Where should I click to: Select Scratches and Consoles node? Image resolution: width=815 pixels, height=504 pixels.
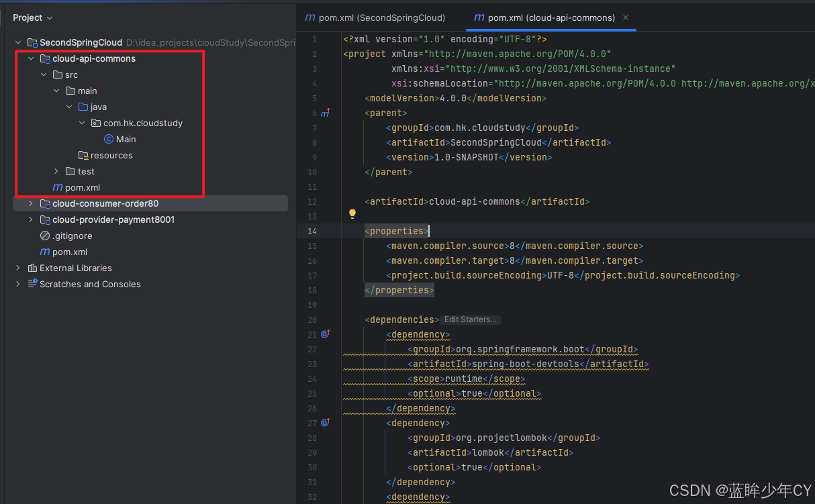(90, 284)
